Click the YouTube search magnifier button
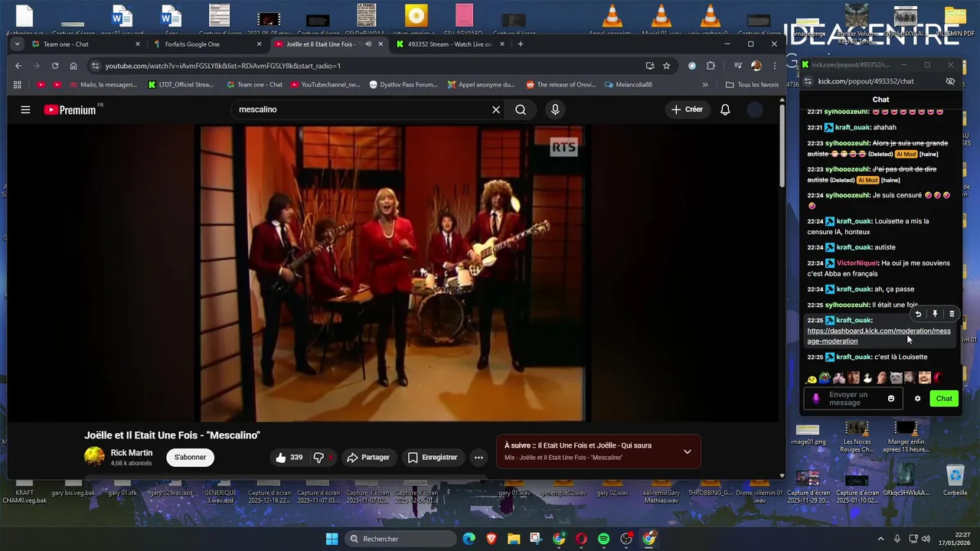 tap(521, 109)
